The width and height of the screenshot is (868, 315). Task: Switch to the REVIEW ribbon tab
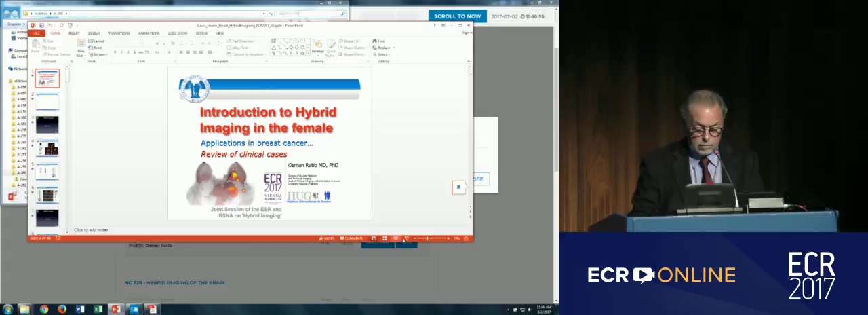pyautogui.click(x=201, y=33)
